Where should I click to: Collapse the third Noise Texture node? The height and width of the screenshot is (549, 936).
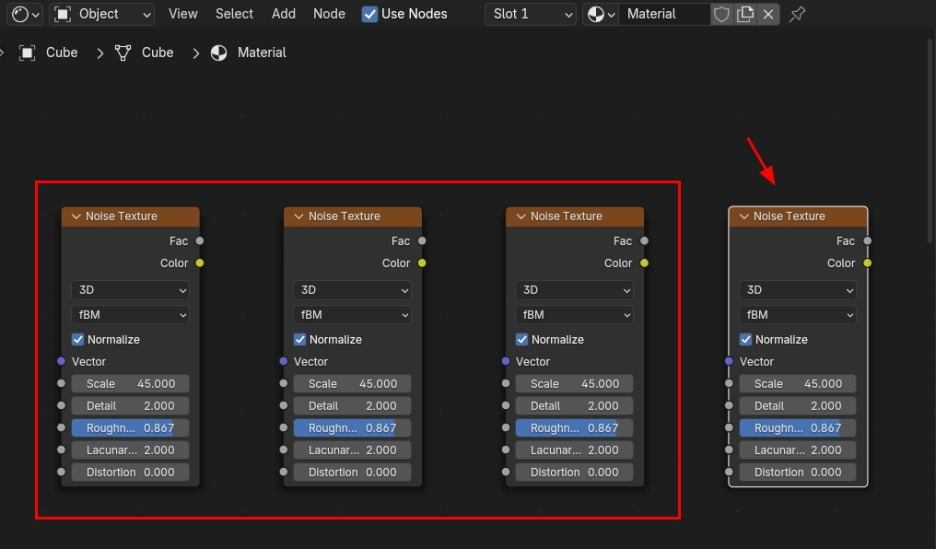coord(521,216)
